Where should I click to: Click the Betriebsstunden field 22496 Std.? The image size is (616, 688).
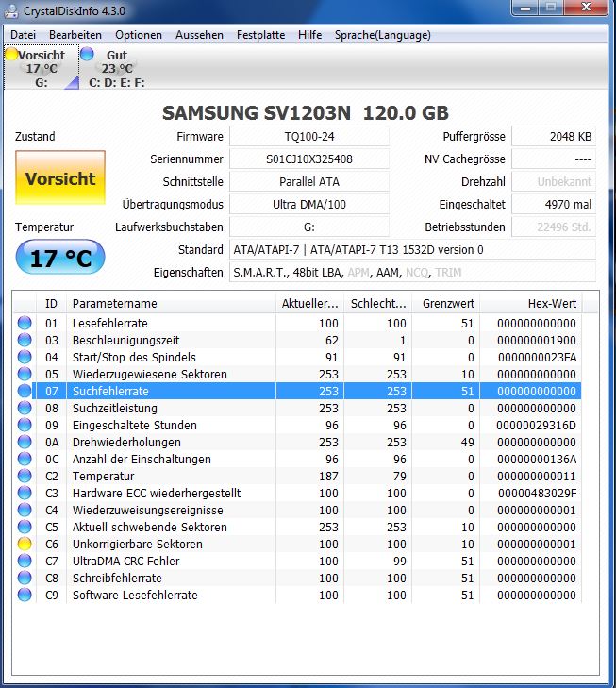click(554, 227)
